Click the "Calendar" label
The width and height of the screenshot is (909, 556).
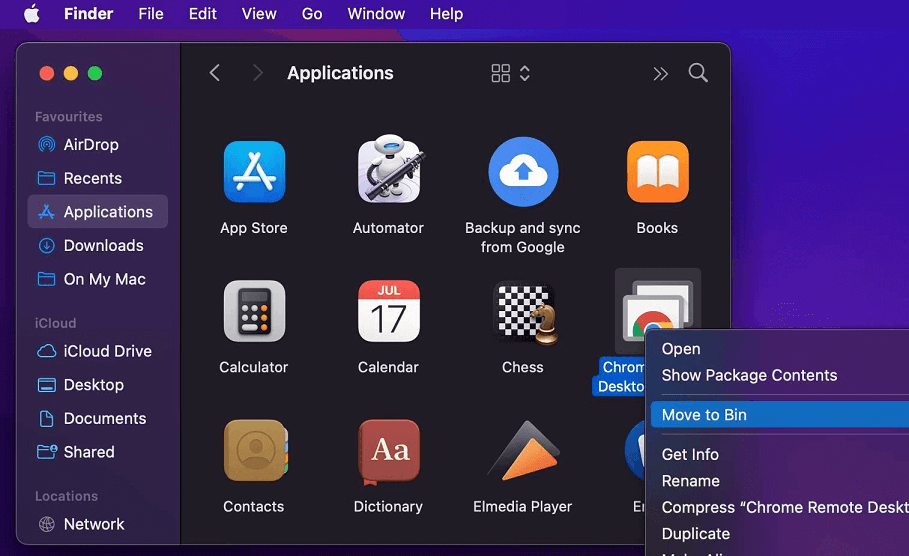coord(388,367)
